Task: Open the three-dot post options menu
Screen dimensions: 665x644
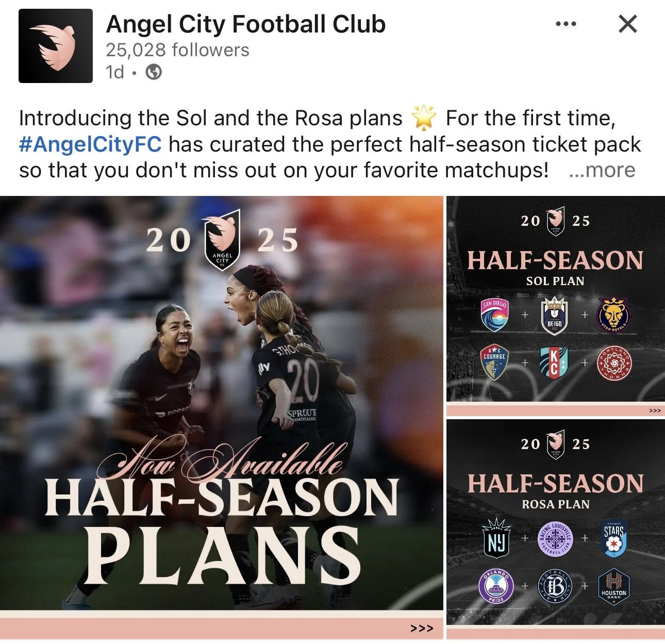Action: [x=566, y=24]
